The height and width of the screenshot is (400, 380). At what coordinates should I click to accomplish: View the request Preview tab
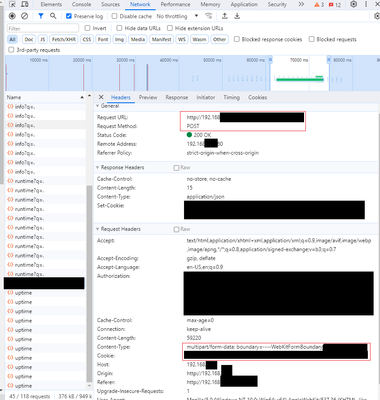point(148,97)
